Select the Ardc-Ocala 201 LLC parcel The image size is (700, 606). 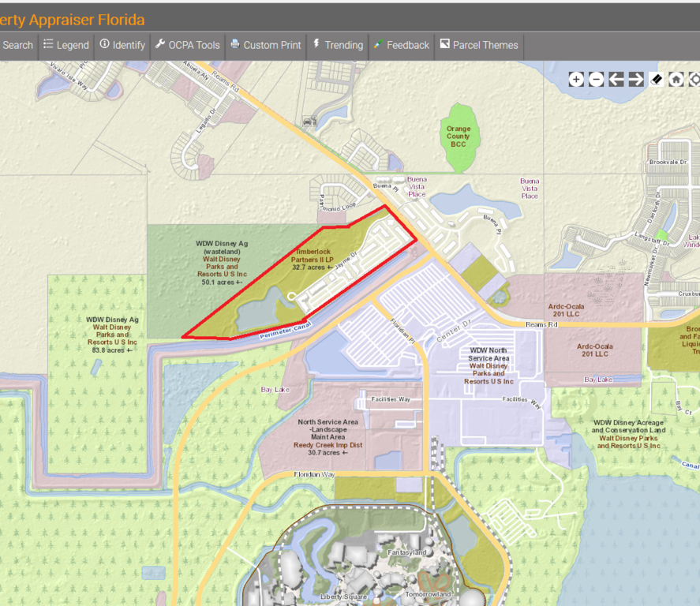click(x=595, y=350)
